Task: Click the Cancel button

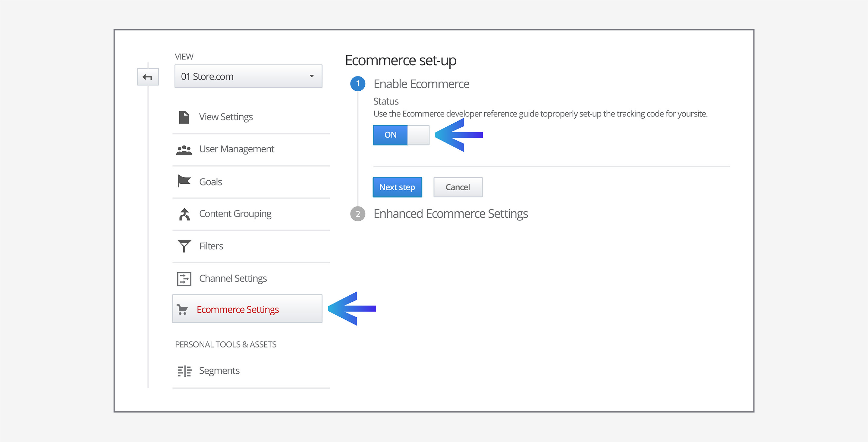Action: [458, 187]
